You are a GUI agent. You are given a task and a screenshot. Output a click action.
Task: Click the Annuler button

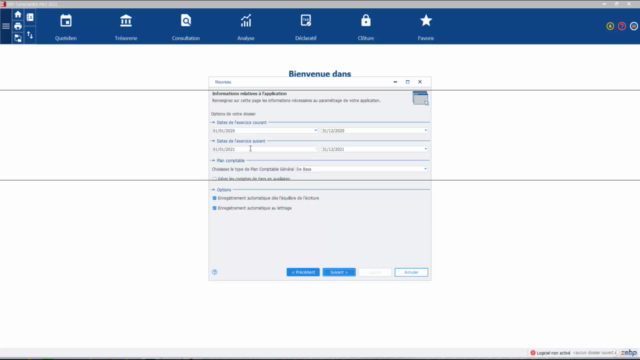click(x=411, y=272)
